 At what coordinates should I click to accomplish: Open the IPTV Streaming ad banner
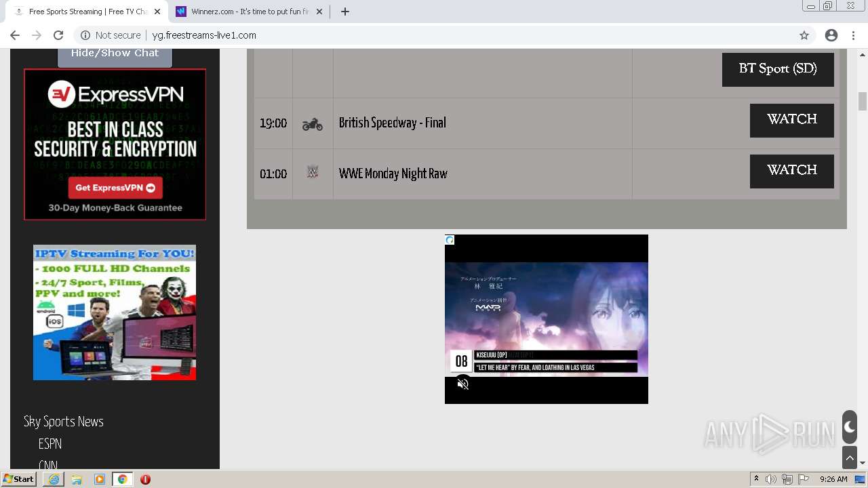[x=115, y=312]
